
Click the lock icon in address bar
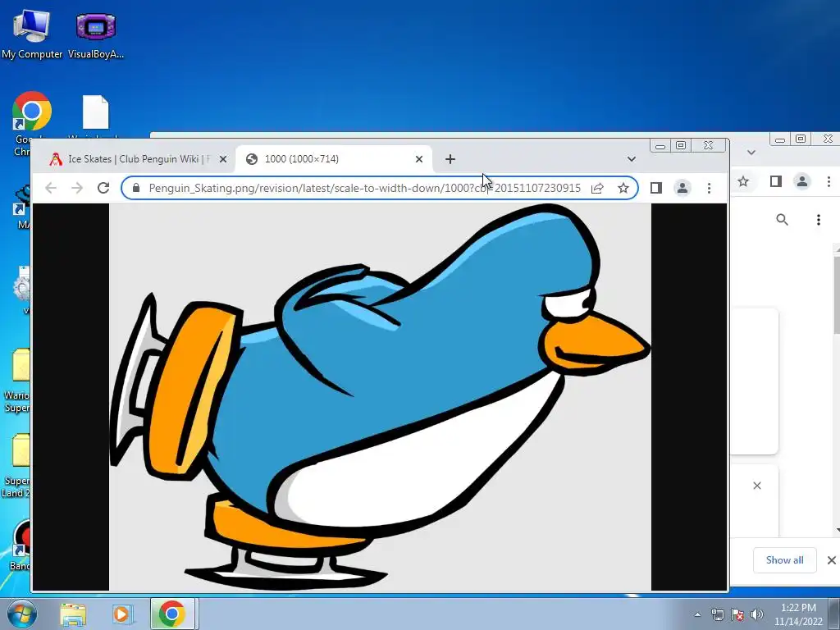coord(136,188)
